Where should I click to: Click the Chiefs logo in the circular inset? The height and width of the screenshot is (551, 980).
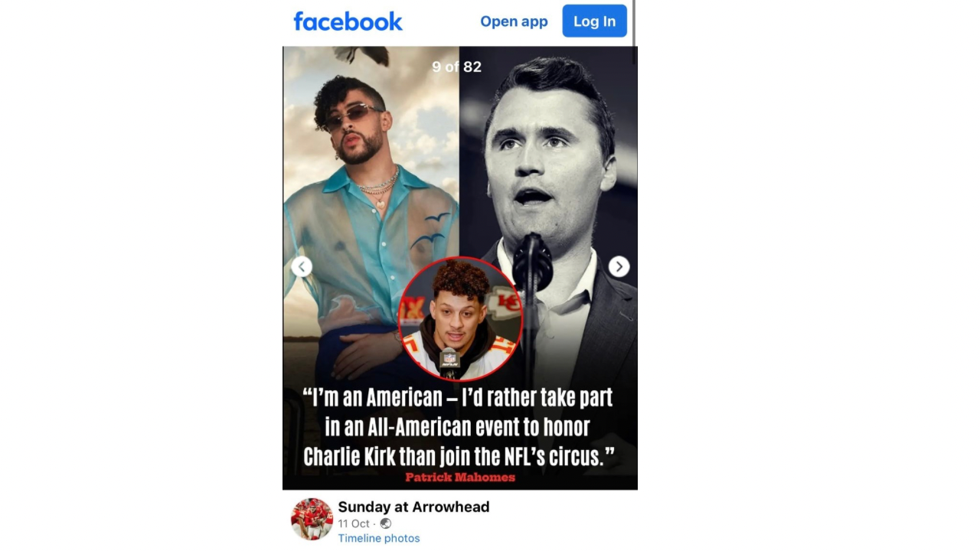pyautogui.click(x=505, y=301)
